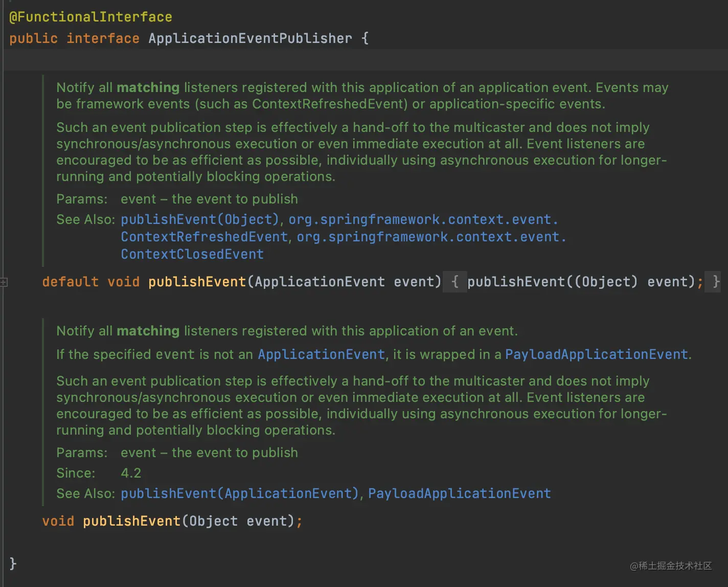The width and height of the screenshot is (728, 587).
Task: Click the interface name ApplicationEventPublisher
Action: tap(250, 38)
